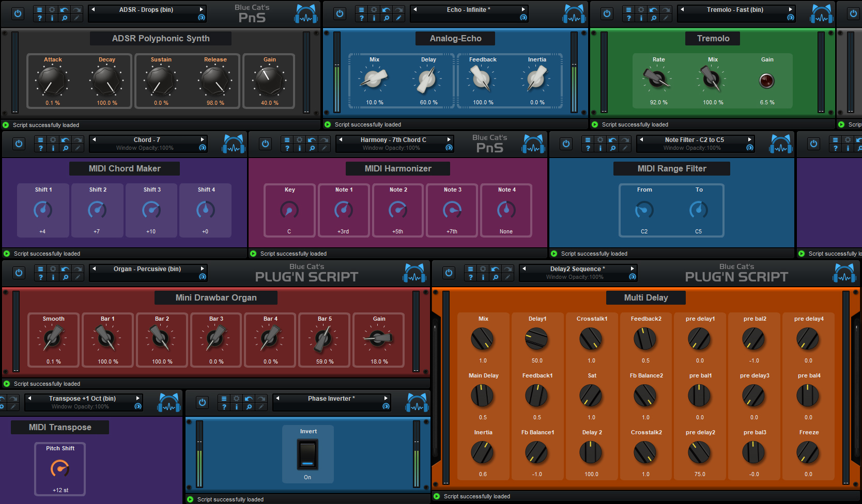Viewport: 862px width, 504px height.
Task: Go to previous preset on Chord - 7
Action: click(x=94, y=139)
